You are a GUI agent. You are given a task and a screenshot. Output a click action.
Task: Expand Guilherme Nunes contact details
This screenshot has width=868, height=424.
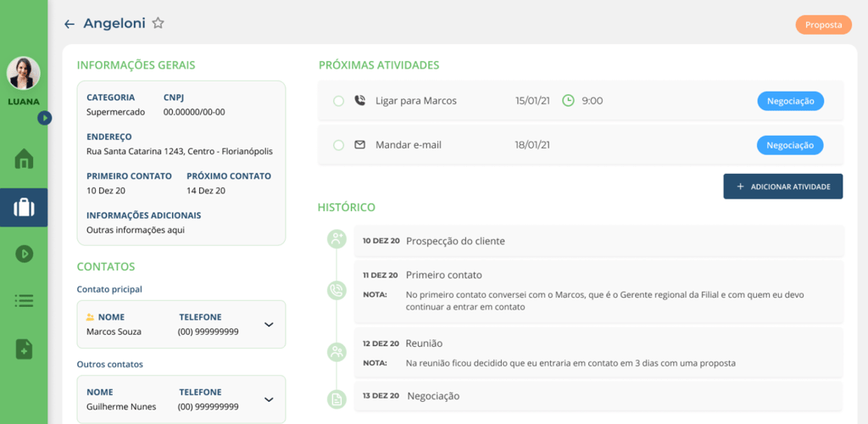pyautogui.click(x=269, y=399)
